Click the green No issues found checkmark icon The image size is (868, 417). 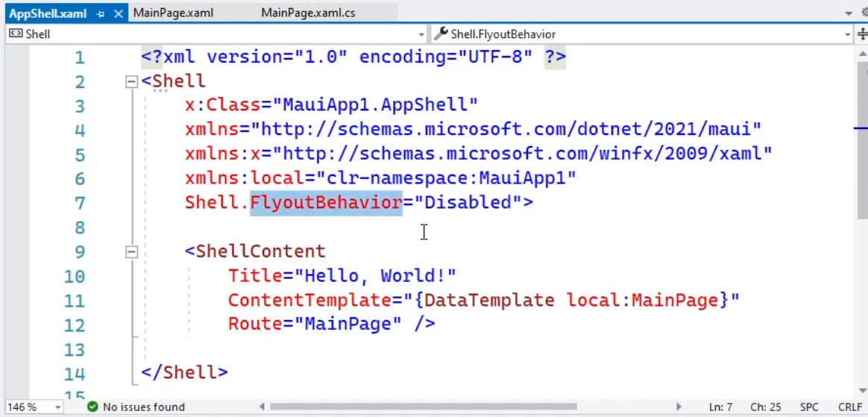pos(92,407)
